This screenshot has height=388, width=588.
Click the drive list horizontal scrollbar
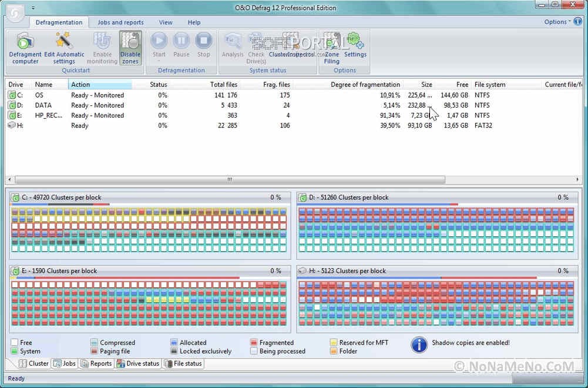(229, 180)
